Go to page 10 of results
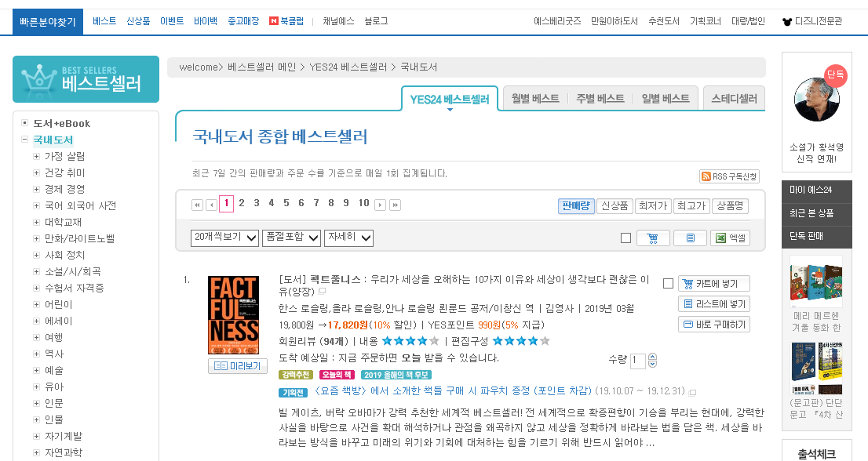 (x=363, y=203)
